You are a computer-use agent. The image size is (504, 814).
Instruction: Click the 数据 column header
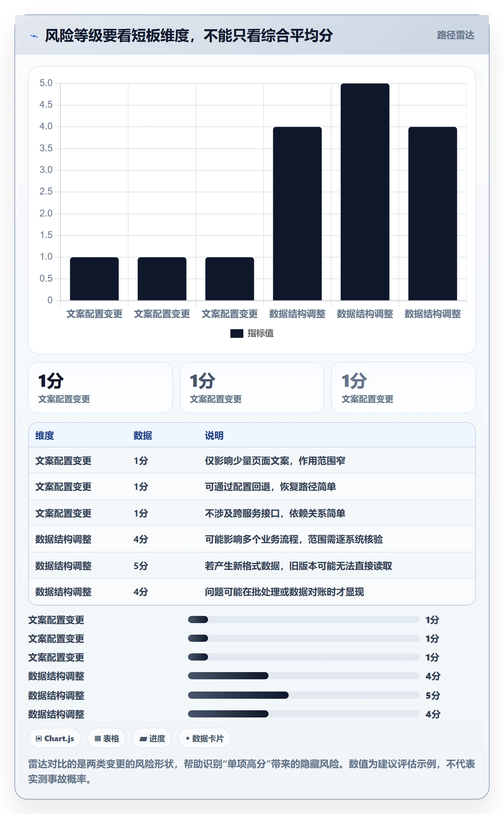(x=143, y=435)
